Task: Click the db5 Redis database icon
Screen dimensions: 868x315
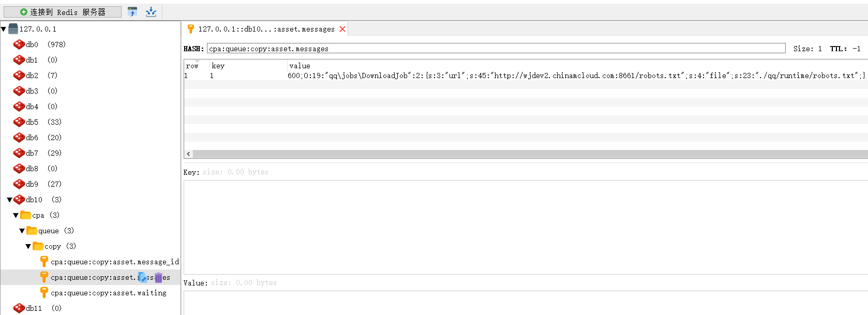Action: click(19, 122)
